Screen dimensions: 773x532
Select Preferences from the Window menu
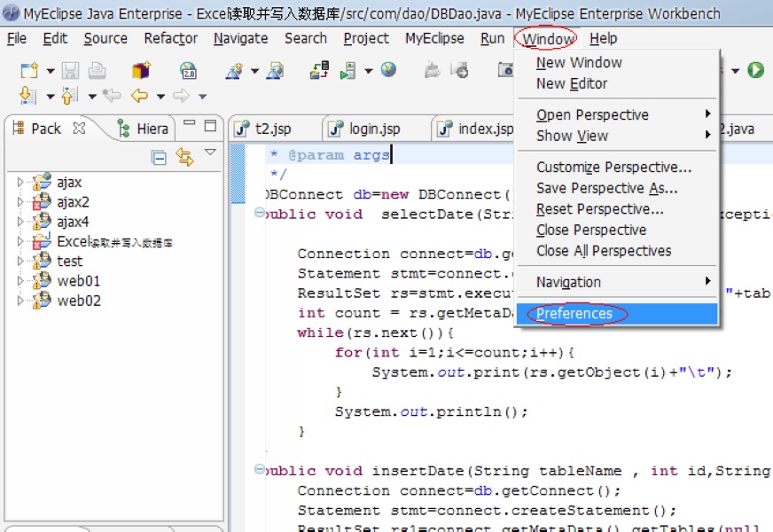[575, 314]
